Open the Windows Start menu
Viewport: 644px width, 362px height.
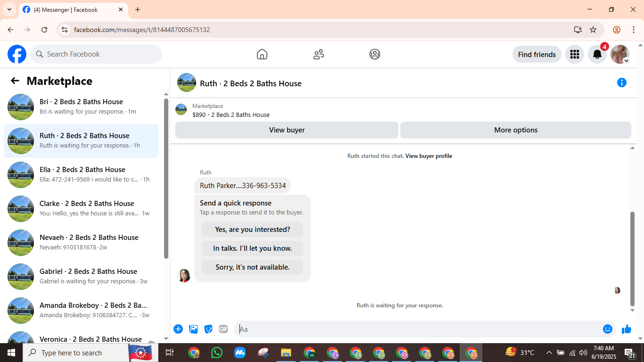(11, 353)
